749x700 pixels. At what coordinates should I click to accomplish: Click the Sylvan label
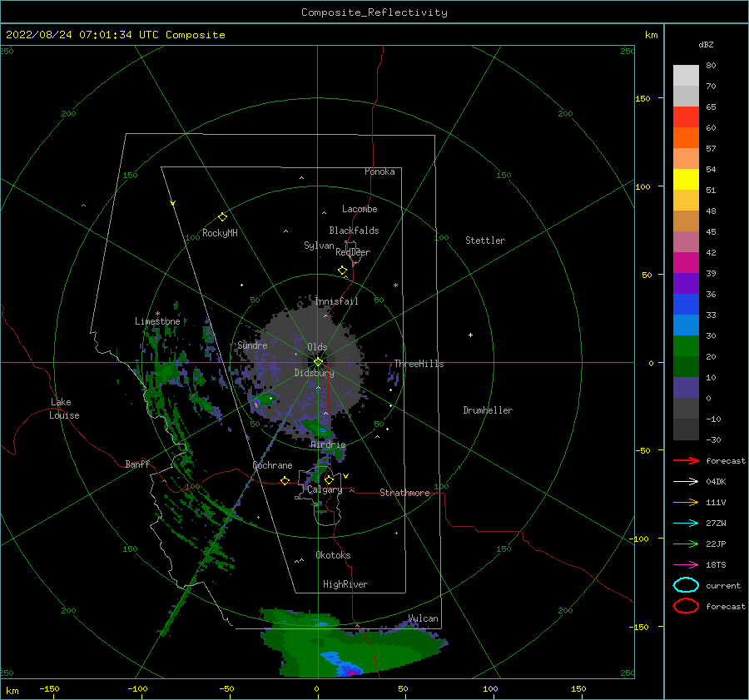pyautogui.click(x=319, y=246)
